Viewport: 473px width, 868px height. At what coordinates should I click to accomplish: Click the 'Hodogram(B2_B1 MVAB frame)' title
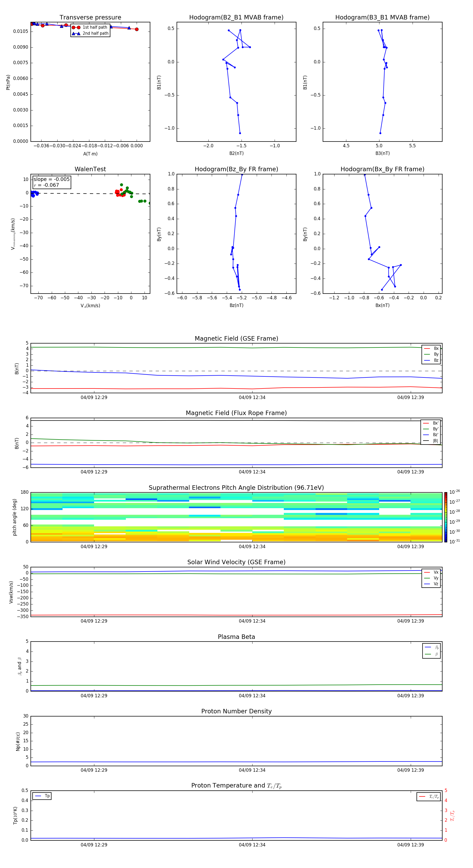point(236,18)
